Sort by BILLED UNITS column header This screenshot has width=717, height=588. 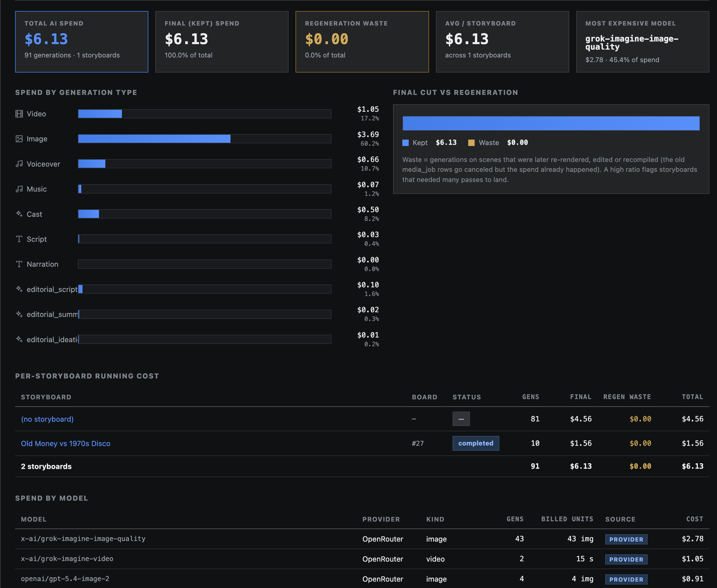(x=567, y=519)
